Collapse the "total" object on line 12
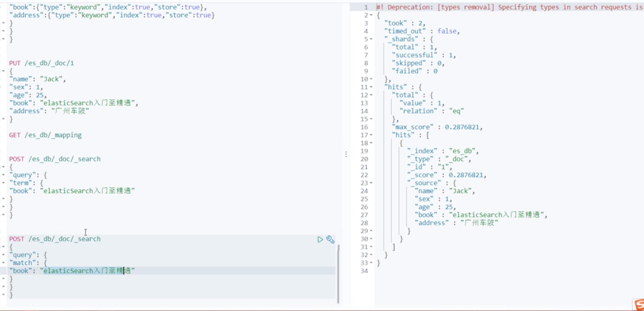This screenshot has height=311, width=644. coord(371,95)
